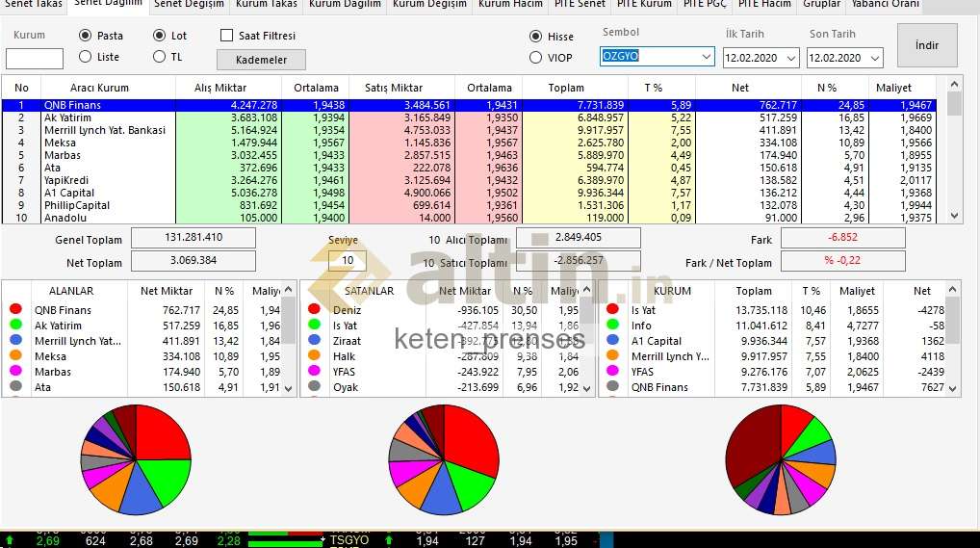This screenshot has width=980, height=548.
Task: Open the Kurum Hacim tab
Action: tap(510, 5)
